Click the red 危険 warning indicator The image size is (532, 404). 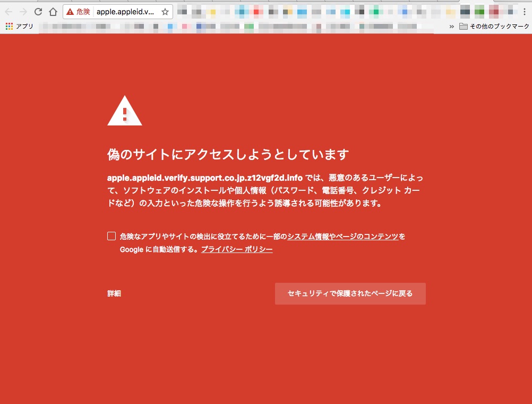(79, 12)
